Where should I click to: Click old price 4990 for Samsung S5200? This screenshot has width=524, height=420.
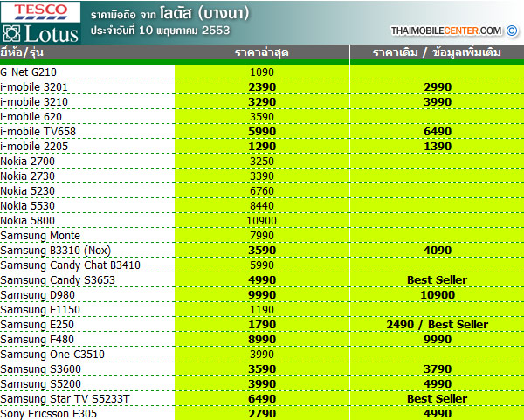[438, 384]
